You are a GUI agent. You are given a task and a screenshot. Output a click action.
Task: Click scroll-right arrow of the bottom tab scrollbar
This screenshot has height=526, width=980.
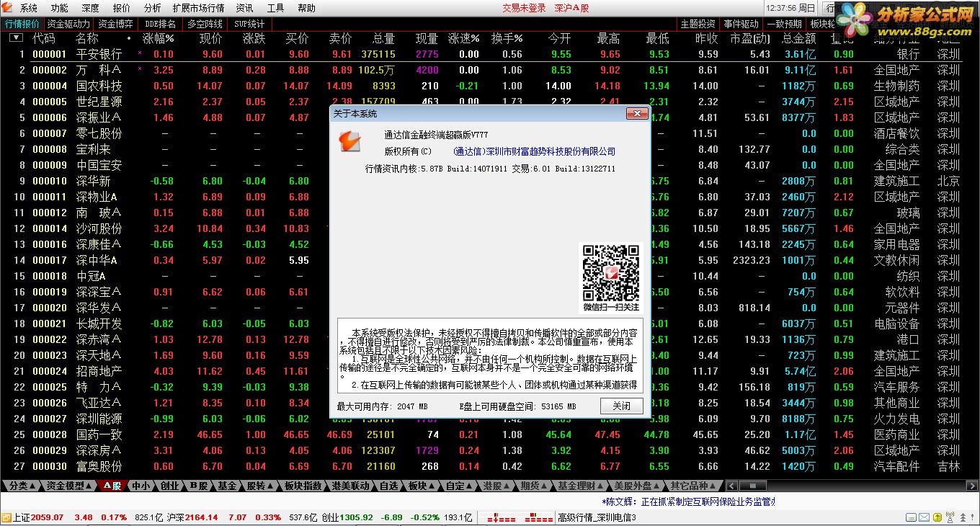click(974, 486)
